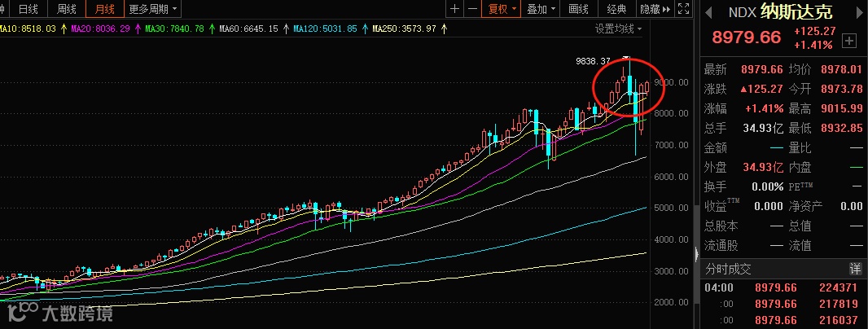Go to previous stock with left arrow
The height and width of the screenshot is (329, 868).
tap(708, 13)
